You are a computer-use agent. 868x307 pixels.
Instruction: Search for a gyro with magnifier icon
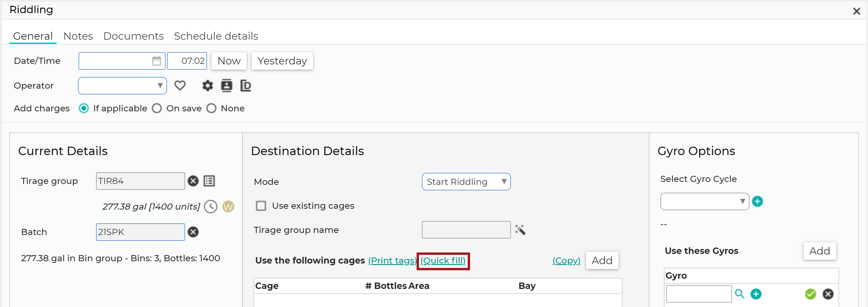740,294
